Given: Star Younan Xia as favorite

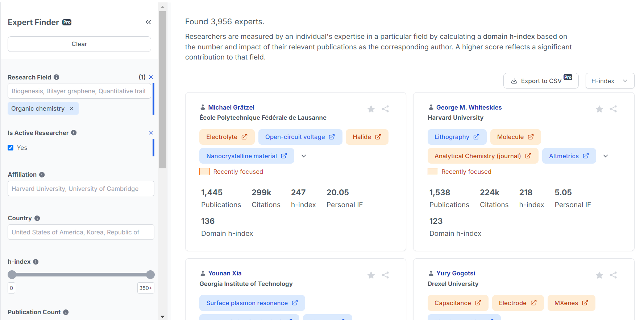Looking at the screenshot, I should 371,275.
